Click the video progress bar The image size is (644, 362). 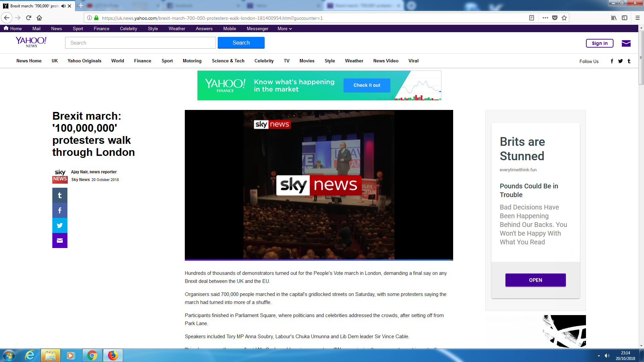[x=319, y=260]
